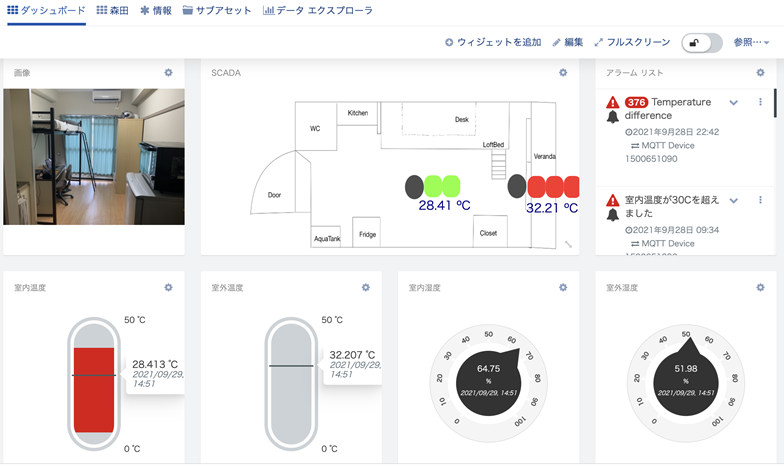The width and height of the screenshot is (784, 466).
Task: Open gear settings of 室内湿度 gauge widget
Action: click(x=563, y=288)
